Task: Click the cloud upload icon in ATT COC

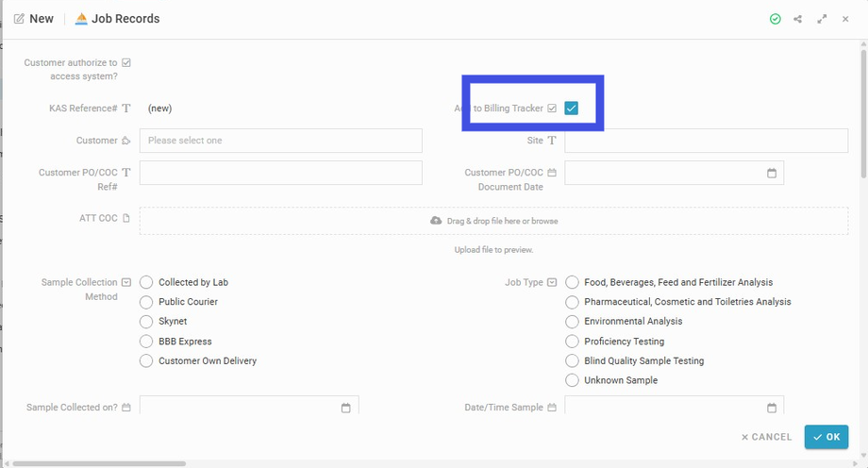Action: [436, 221]
